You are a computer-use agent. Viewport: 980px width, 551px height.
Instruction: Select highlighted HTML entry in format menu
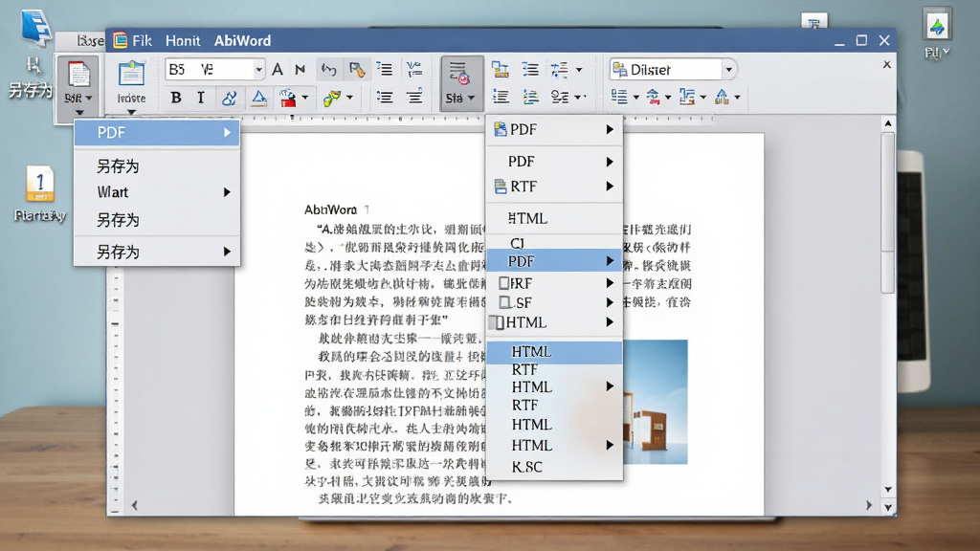(554, 352)
